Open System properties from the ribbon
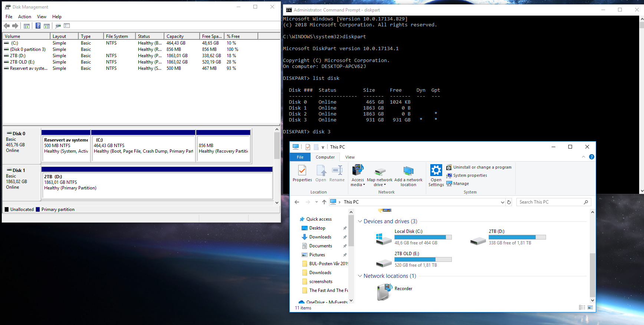 click(467, 175)
